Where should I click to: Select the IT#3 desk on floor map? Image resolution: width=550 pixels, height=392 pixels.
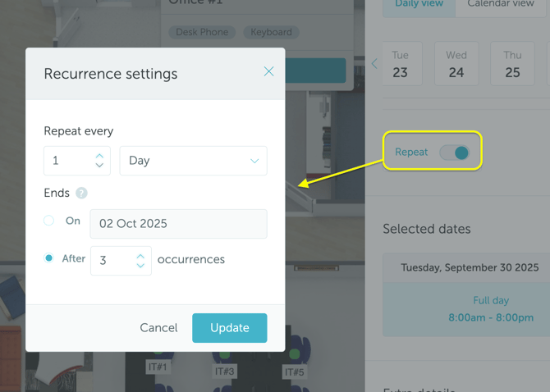tap(225, 371)
